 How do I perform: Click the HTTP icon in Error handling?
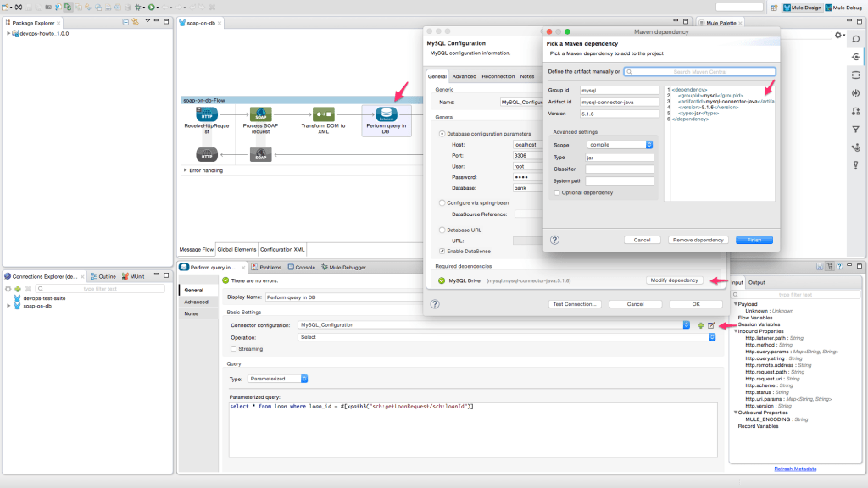tap(209, 155)
